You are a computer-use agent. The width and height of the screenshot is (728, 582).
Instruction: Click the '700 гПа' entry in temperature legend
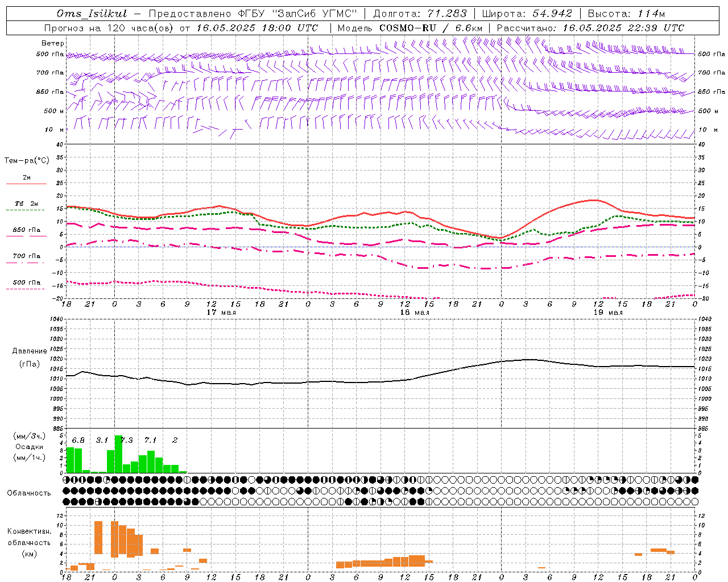point(27,256)
